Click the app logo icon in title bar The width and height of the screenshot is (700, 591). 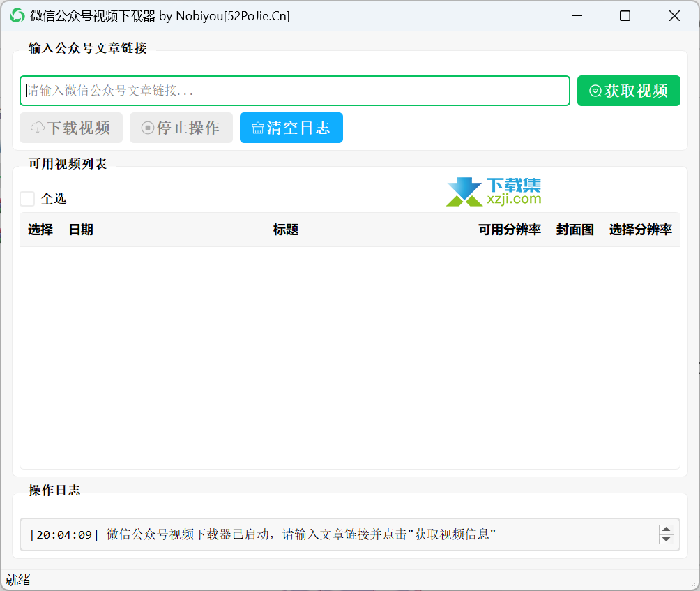tap(17, 15)
